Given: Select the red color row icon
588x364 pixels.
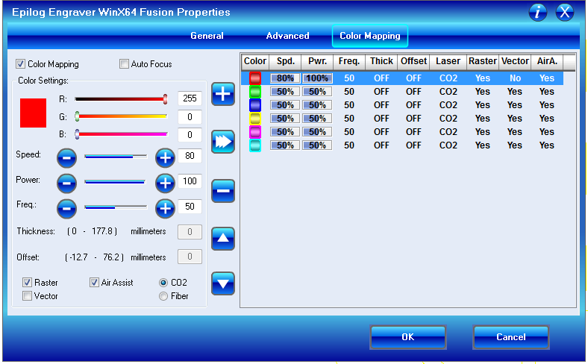Looking at the screenshot, I should (x=255, y=78).
